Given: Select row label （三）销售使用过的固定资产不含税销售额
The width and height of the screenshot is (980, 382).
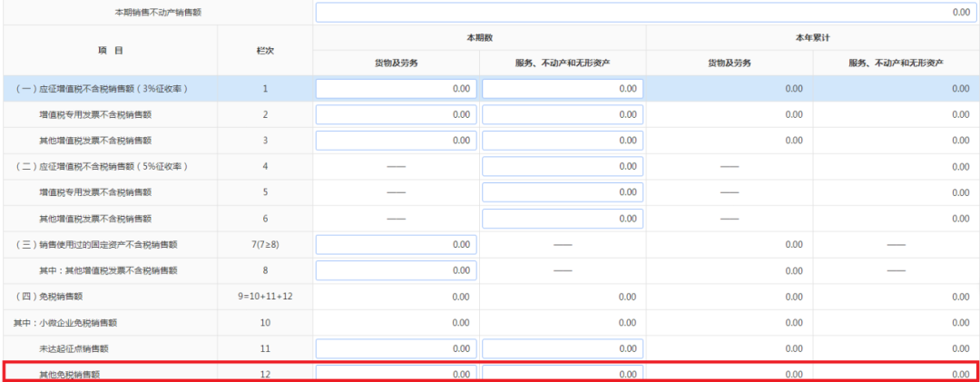Looking at the screenshot, I should click(x=95, y=245).
